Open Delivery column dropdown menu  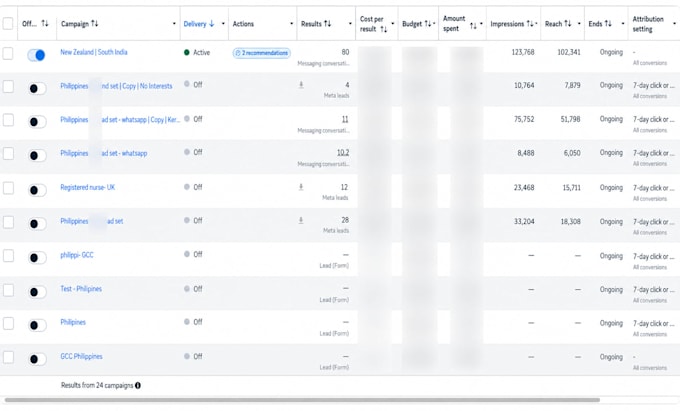(x=223, y=23)
